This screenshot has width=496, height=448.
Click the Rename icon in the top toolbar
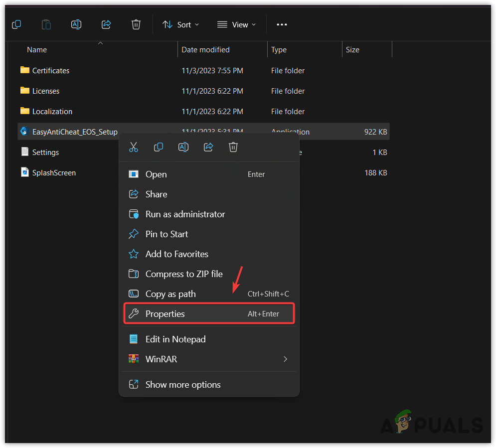tap(76, 24)
